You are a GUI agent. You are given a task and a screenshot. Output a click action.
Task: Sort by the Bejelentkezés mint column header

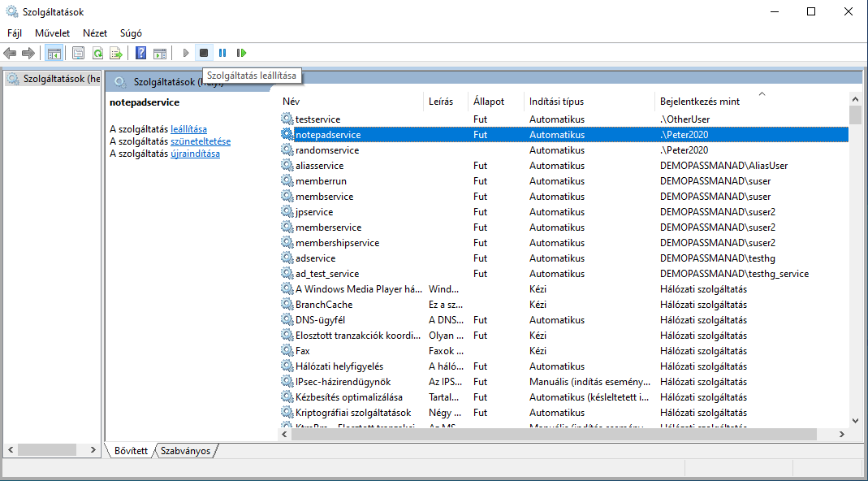pyautogui.click(x=699, y=102)
